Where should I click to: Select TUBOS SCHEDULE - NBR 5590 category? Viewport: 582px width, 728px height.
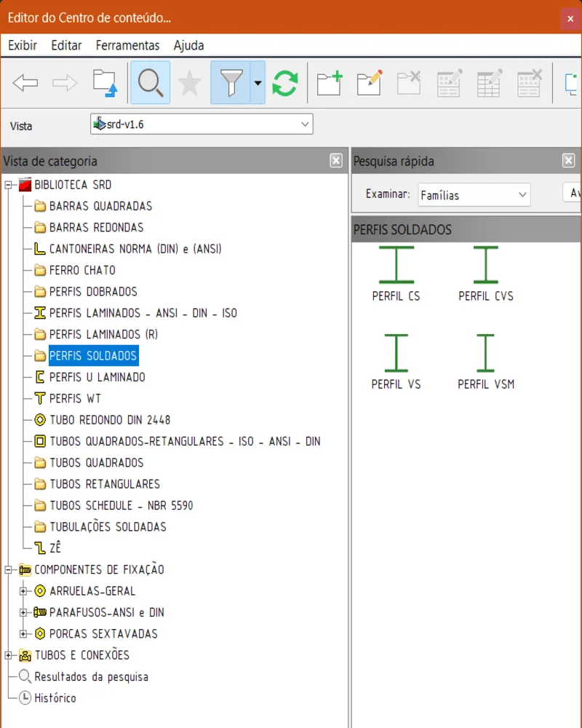tap(121, 505)
